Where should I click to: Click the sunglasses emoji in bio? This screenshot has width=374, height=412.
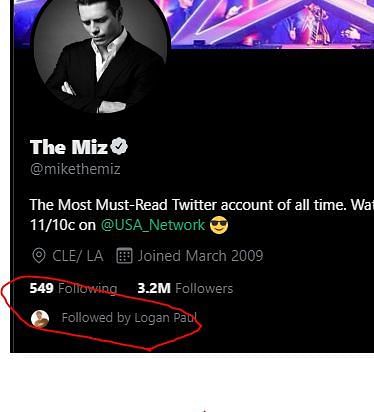coord(219,225)
